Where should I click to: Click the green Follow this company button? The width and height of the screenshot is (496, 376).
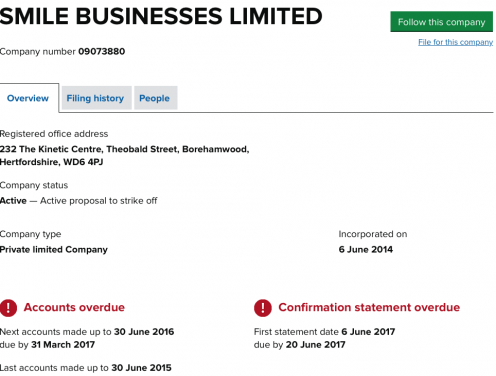[441, 22]
